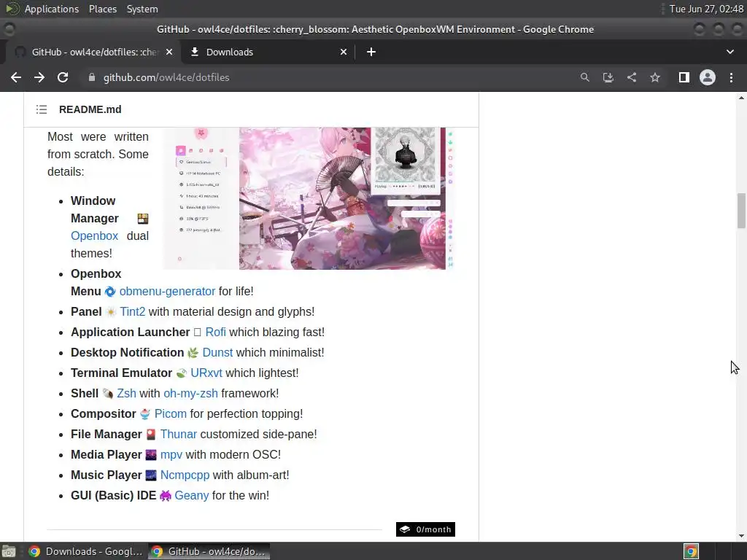Open the Tint2 link
The height and width of the screenshot is (560, 747).
click(133, 311)
